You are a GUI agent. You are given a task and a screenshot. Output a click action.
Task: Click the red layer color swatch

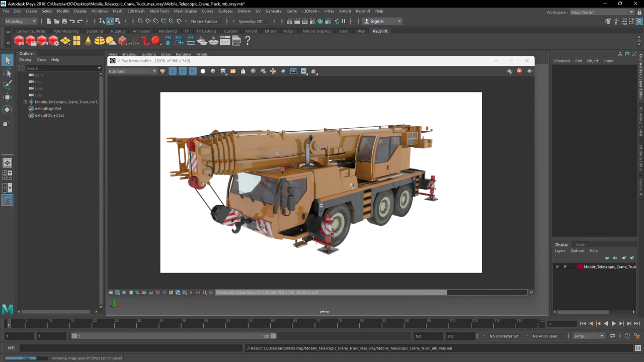click(x=580, y=267)
